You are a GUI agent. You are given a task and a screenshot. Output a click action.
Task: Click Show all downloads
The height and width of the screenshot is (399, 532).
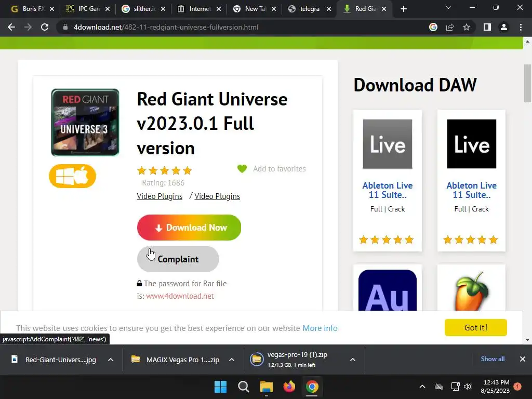tap(493, 359)
